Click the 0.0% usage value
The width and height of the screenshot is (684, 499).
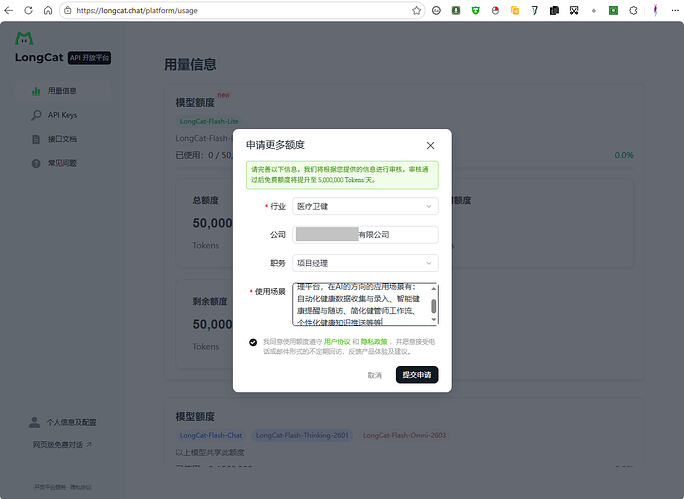click(x=624, y=155)
